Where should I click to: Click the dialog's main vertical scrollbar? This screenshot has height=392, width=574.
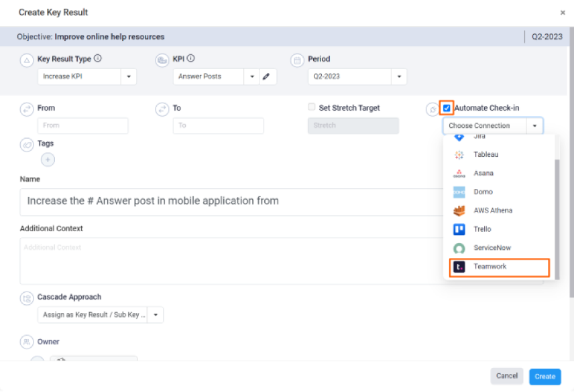pos(571,161)
